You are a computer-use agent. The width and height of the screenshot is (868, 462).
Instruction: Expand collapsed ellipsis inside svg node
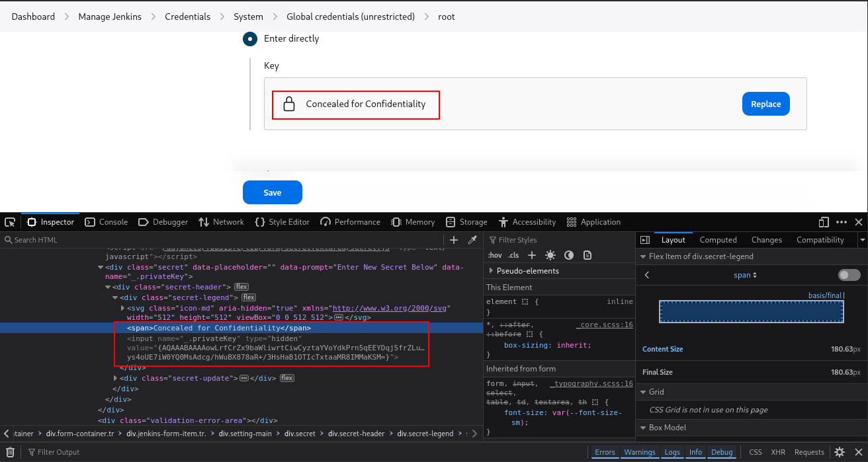339,318
